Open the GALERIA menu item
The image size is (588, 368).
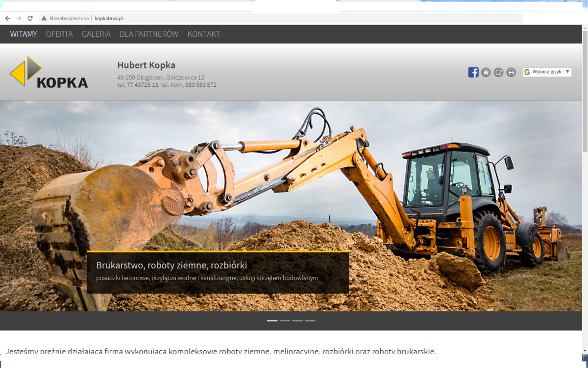(x=96, y=34)
